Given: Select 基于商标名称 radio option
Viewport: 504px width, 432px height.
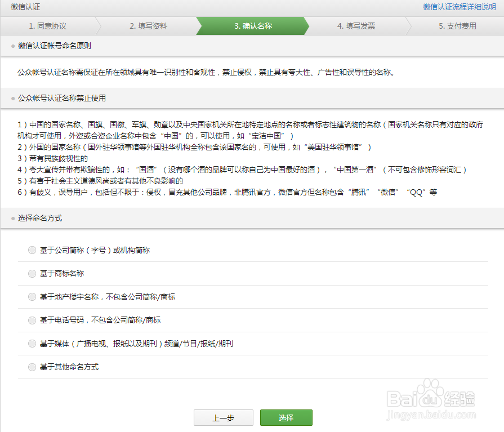Looking at the screenshot, I should tap(32, 274).
